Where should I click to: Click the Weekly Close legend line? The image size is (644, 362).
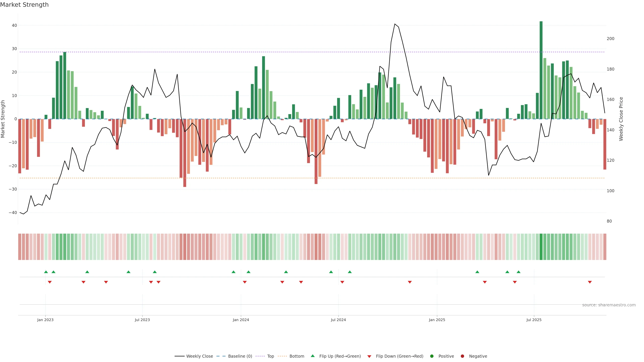[x=179, y=356]
